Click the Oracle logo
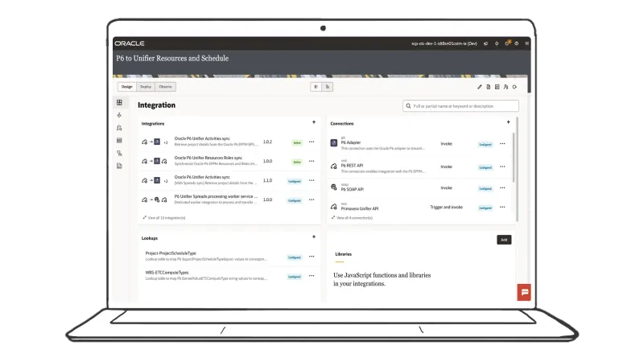 tap(130, 43)
